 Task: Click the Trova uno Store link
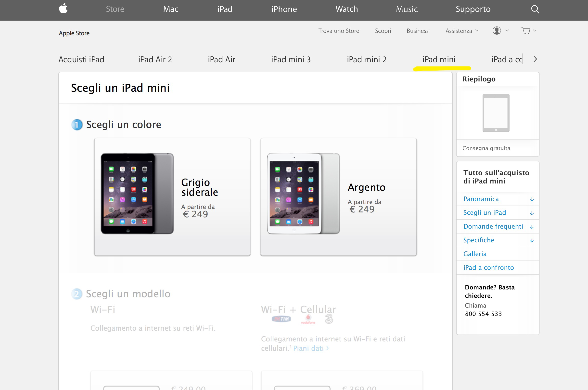coord(338,31)
